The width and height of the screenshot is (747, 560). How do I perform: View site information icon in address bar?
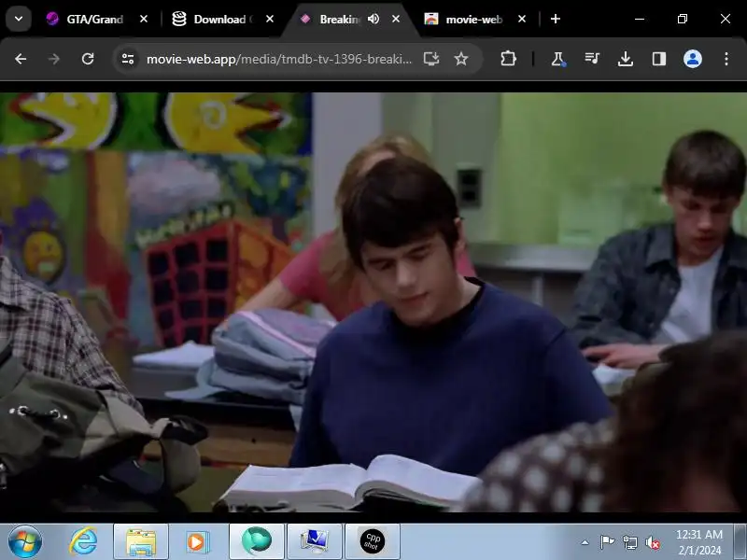(x=128, y=59)
